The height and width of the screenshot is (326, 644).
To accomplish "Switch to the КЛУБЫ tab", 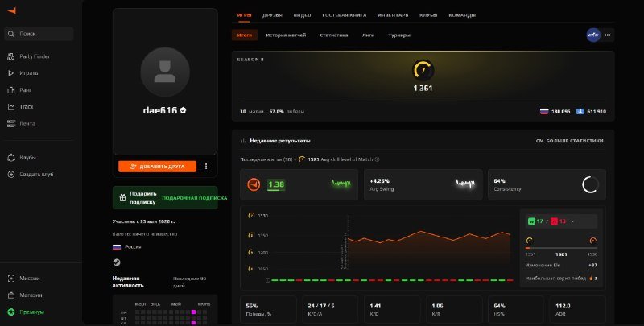I will click(428, 15).
